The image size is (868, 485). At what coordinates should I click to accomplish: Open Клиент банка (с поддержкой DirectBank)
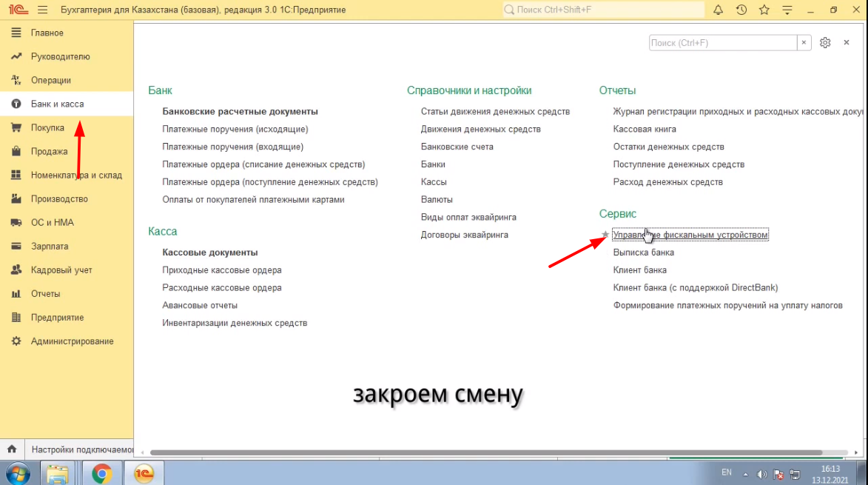coord(696,288)
